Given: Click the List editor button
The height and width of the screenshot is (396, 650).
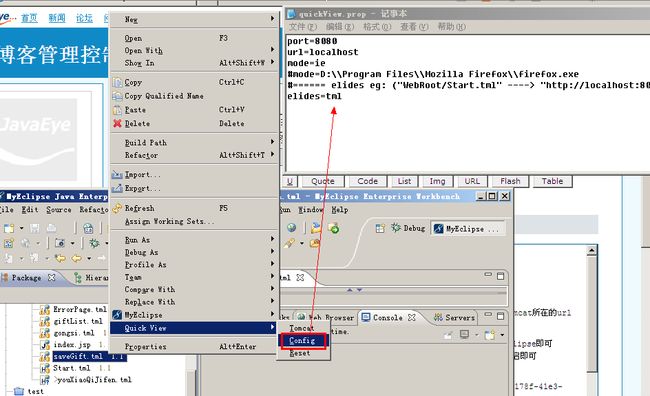Looking at the screenshot, I should (x=404, y=181).
